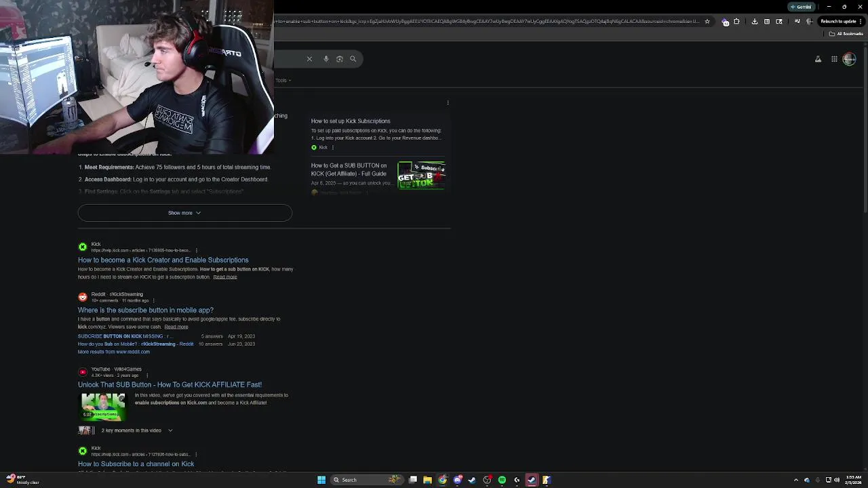The height and width of the screenshot is (488, 868).
Task: Open All Bookmarks folder
Action: point(847,34)
